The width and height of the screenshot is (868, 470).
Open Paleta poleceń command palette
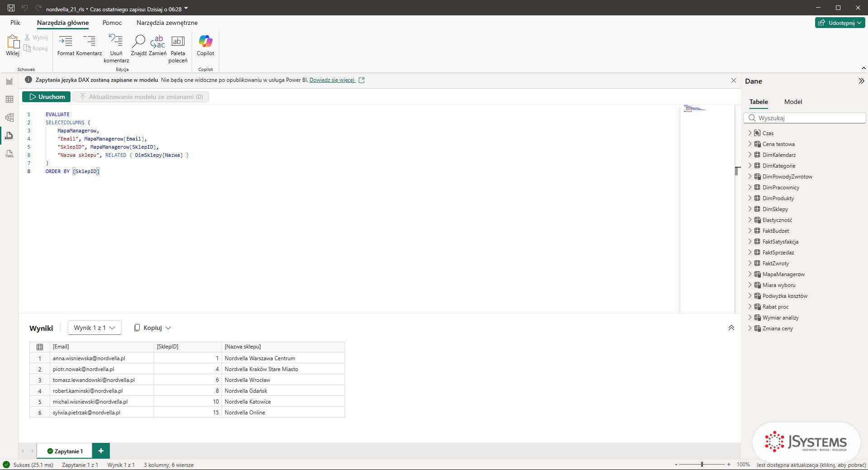(178, 48)
